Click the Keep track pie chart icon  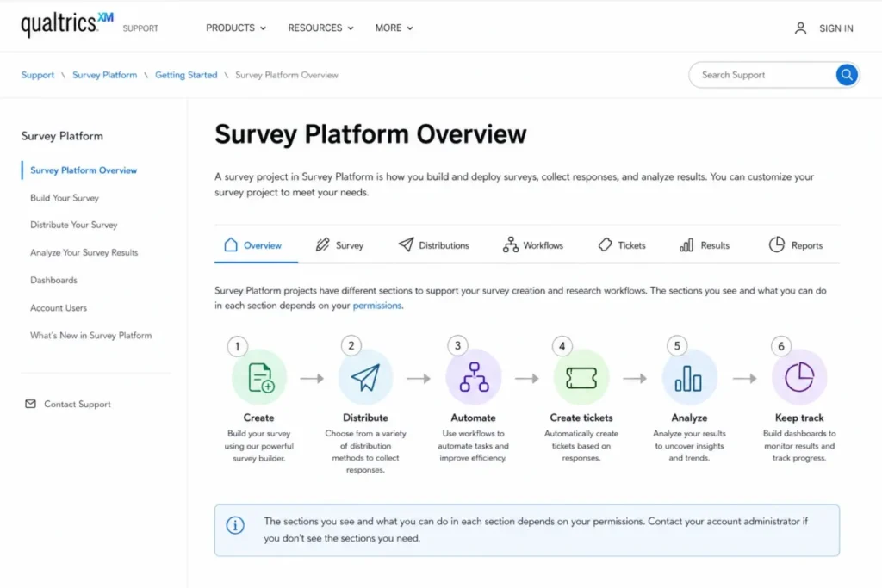click(x=799, y=376)
